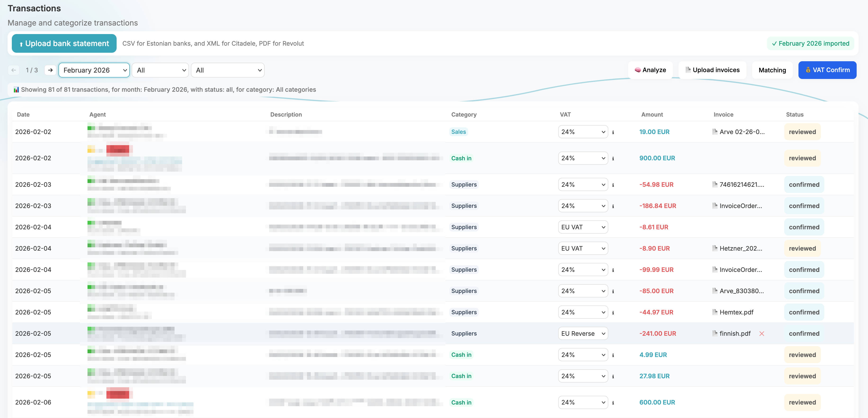Click the Upload bank statement button
The width and height of the screenshot is (868, 418).
tap(64, 44)
